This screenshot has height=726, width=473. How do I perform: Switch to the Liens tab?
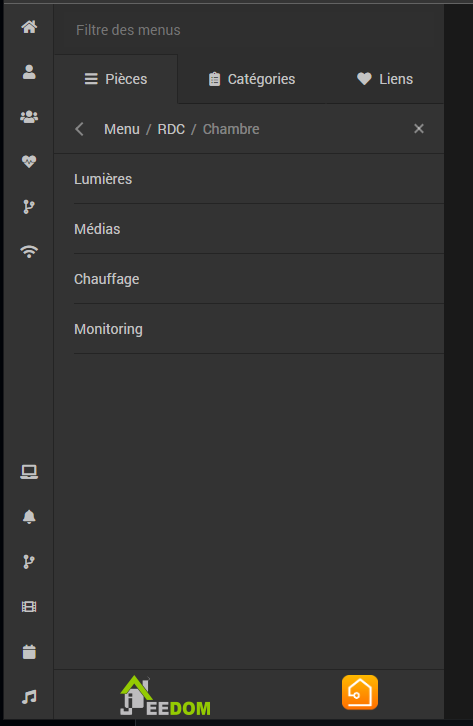(x=385, y=79)
